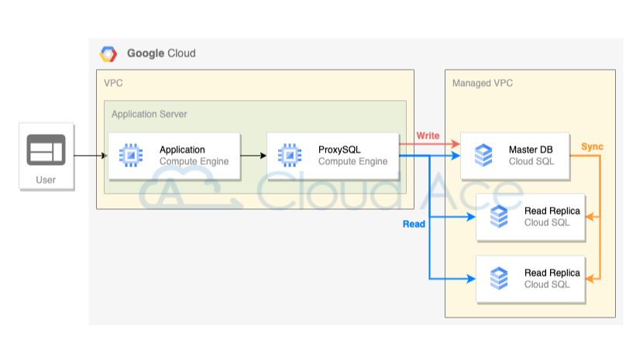The width and height of the screenshot is (643, 364).
Task: Click "Cloud SQL" under lower Read Replica
Action: click(x=547, y=284)
